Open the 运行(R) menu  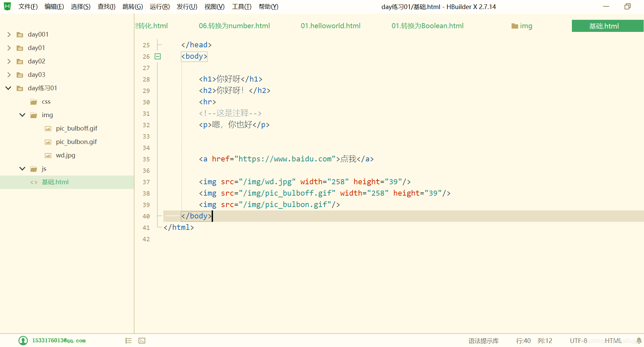click(160, 7)
